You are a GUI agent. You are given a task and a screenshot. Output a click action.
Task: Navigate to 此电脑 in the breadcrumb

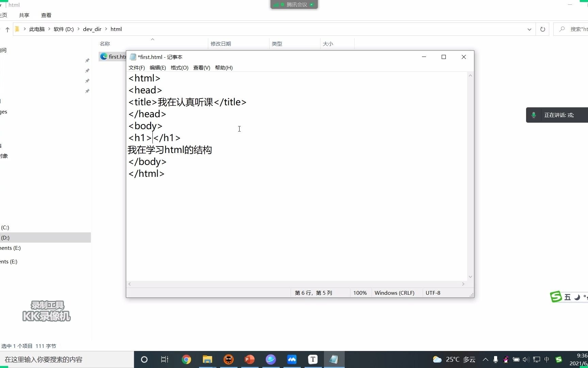tap(37, 29)
